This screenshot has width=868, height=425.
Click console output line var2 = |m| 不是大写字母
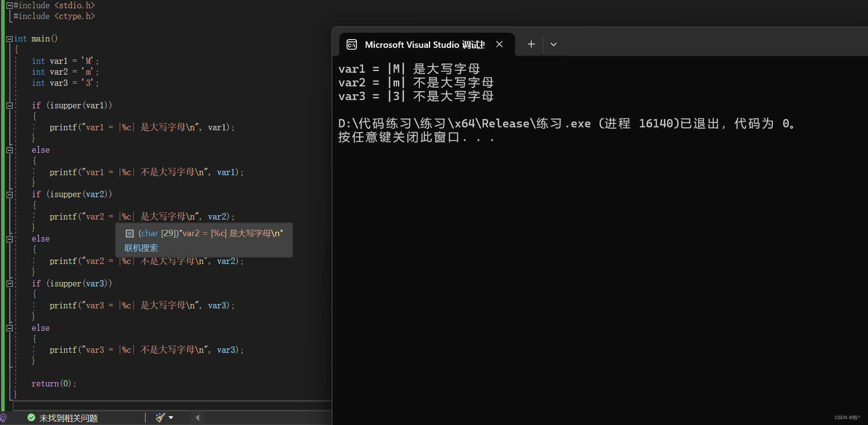coord(416,82)
